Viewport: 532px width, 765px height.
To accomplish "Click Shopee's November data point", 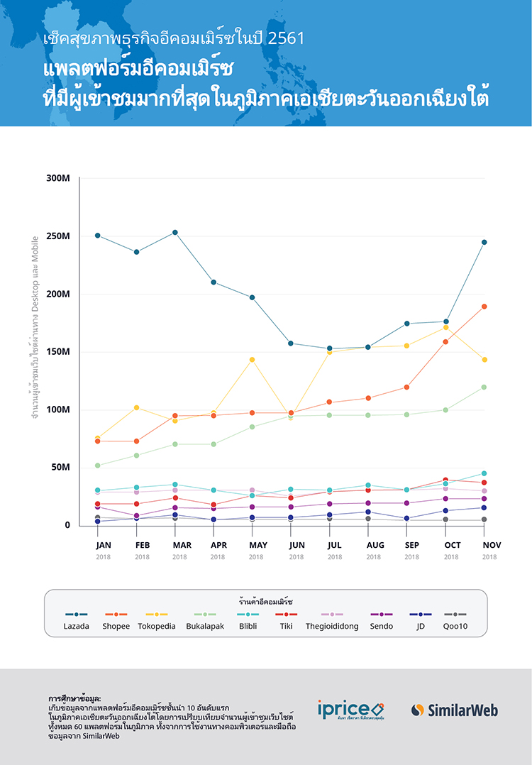I will pos(484,307).
